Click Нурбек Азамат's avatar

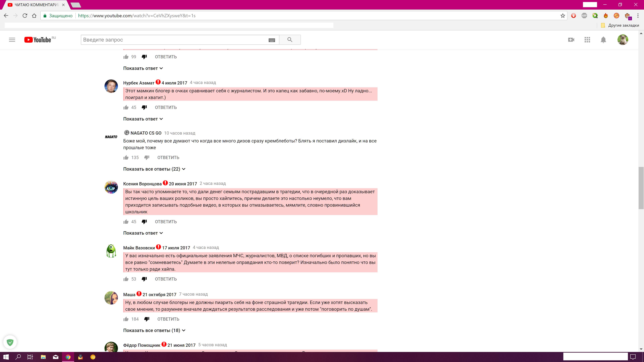(x=111, y=86)
